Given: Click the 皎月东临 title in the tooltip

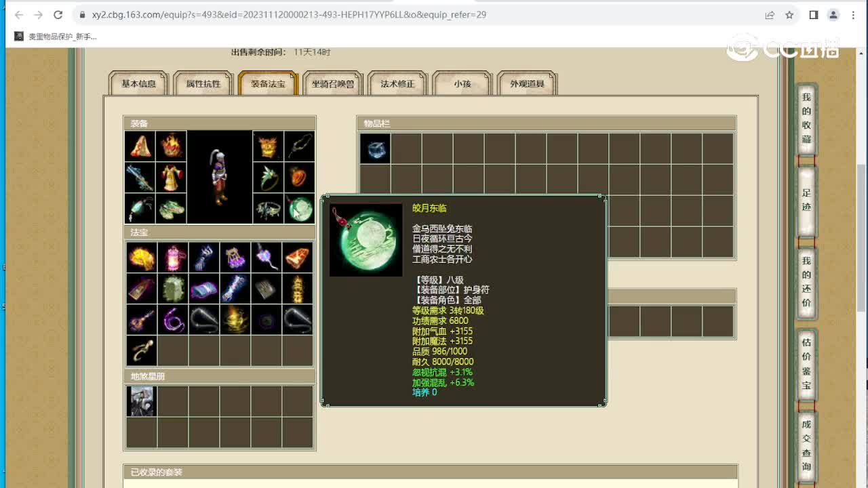Looking at the screenshot, I should click(x=429, y=208).
